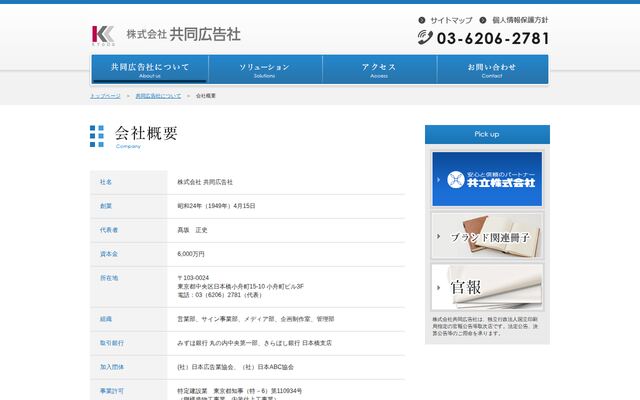Click the 取引銀行 row label

[x=111, y=343]
